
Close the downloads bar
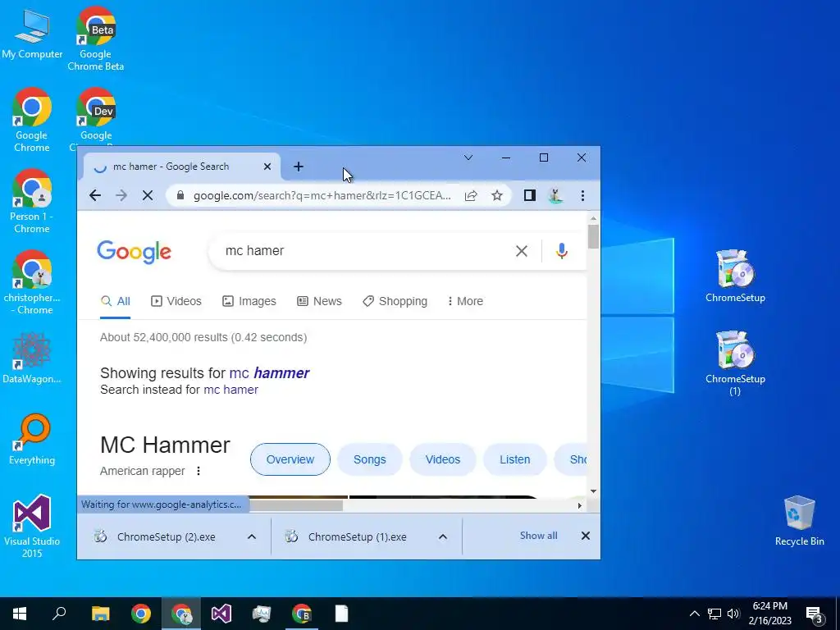tap(586, 536)
